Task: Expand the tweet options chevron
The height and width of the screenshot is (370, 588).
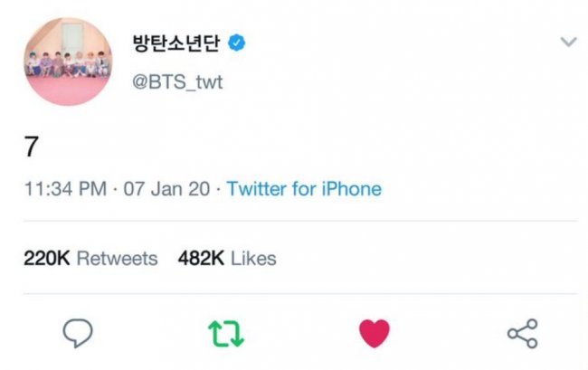Action: [x=568, y=43]
